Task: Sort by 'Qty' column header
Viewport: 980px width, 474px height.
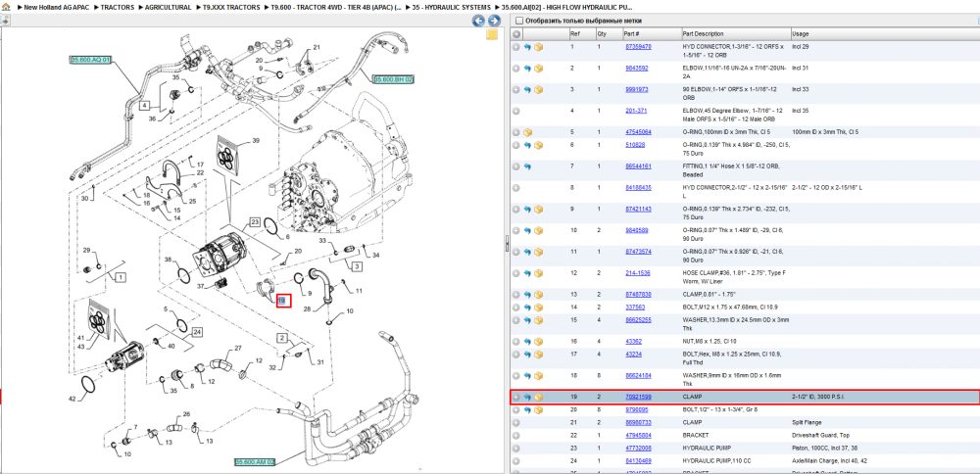Action: [602, 33]
